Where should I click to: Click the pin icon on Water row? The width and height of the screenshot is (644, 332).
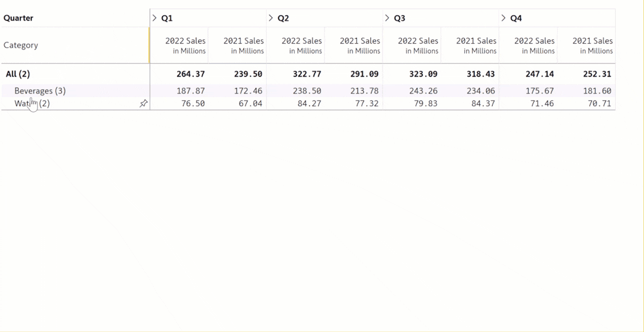(144, 104)
